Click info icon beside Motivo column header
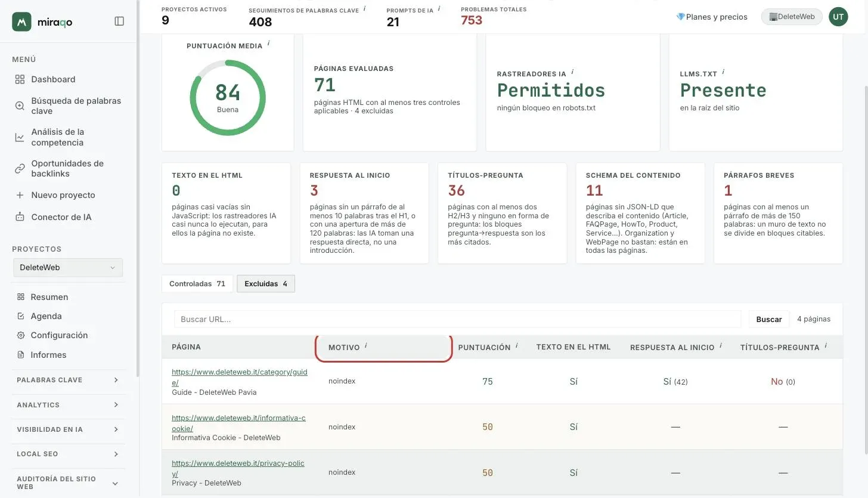 [x=366, y=345]
